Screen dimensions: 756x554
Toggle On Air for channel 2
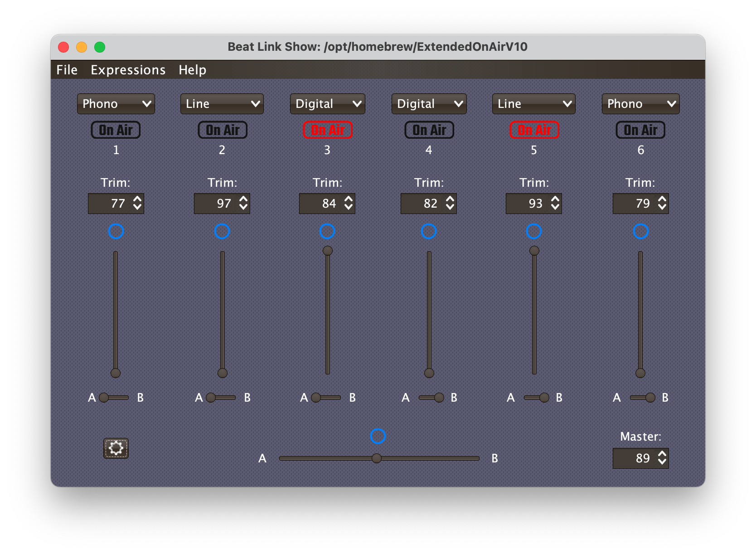click(x=223, y=130)
